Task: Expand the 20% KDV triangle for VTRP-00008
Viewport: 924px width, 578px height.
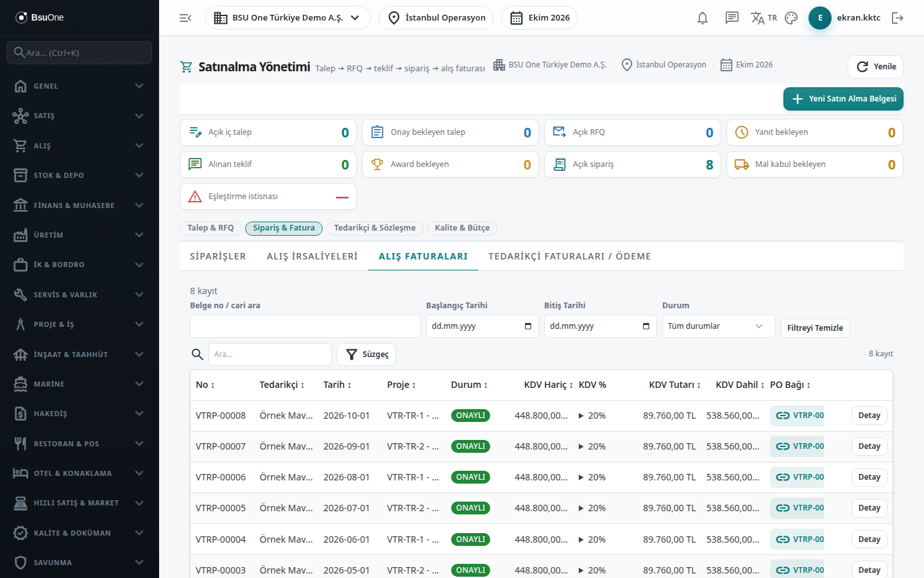Action: [x=581, y=416]
